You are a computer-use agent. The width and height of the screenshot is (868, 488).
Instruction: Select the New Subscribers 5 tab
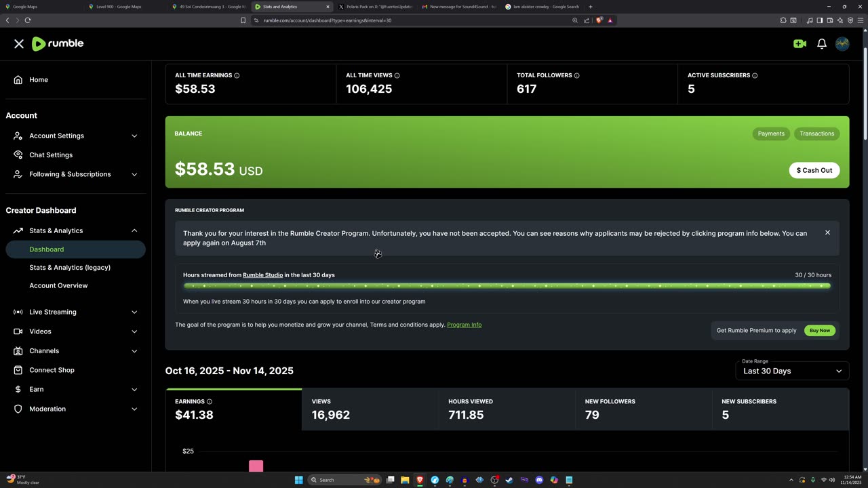pos(781,409)
